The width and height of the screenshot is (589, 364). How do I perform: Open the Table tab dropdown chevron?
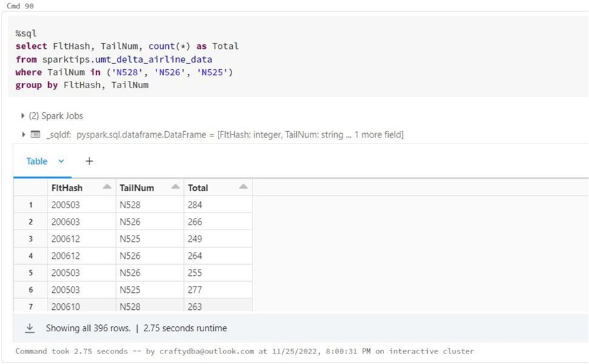click(x=61, y=161)
